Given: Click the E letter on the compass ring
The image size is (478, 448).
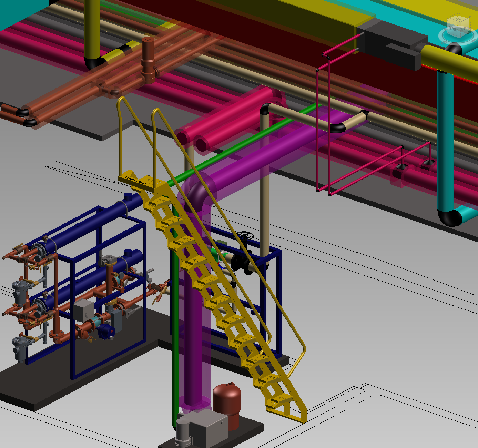Looking at the screenshot, I should click(474, 41).
